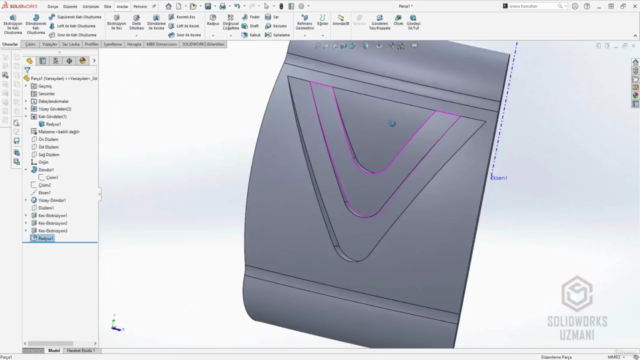Choose Sınır ile Kesme command

click(184, 35)
